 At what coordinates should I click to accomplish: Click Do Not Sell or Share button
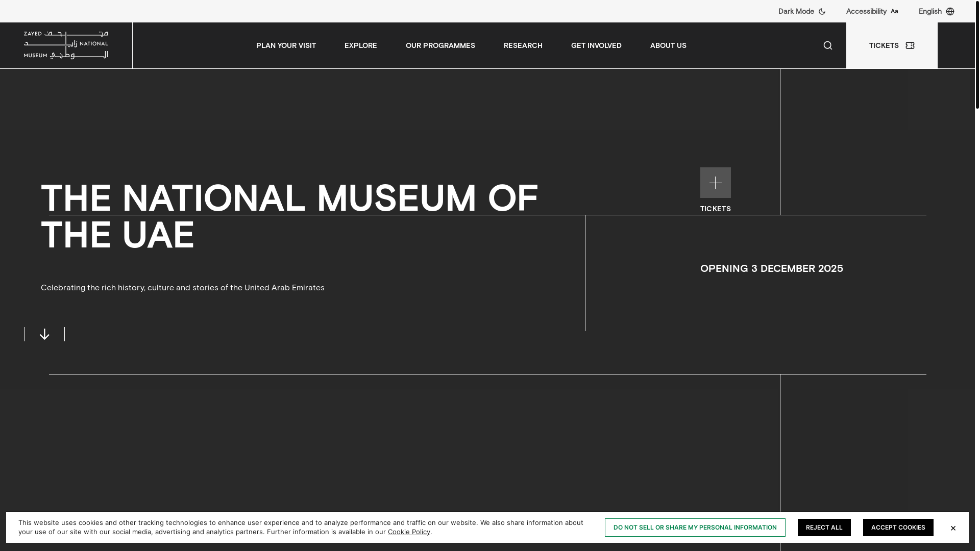coord(695,528)
